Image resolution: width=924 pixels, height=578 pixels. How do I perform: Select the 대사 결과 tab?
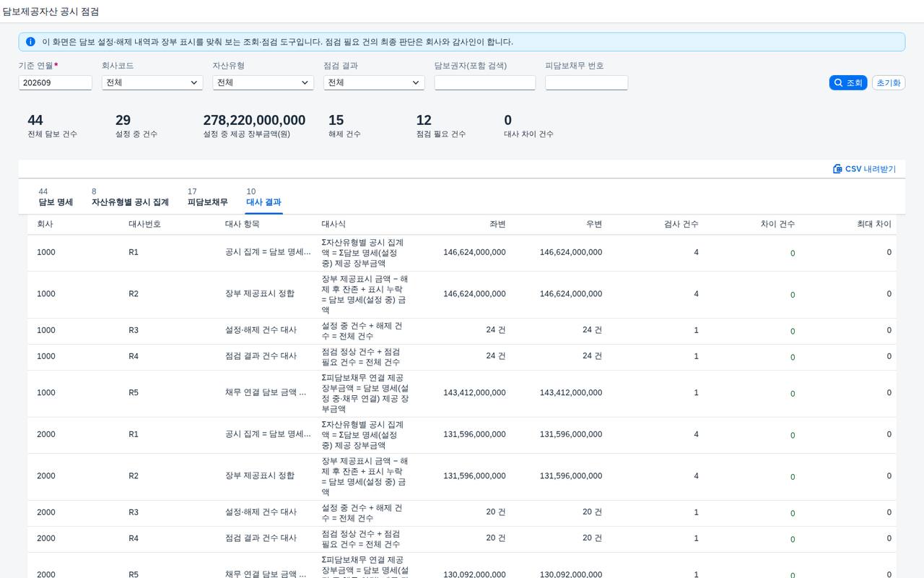tap(264, 197)
